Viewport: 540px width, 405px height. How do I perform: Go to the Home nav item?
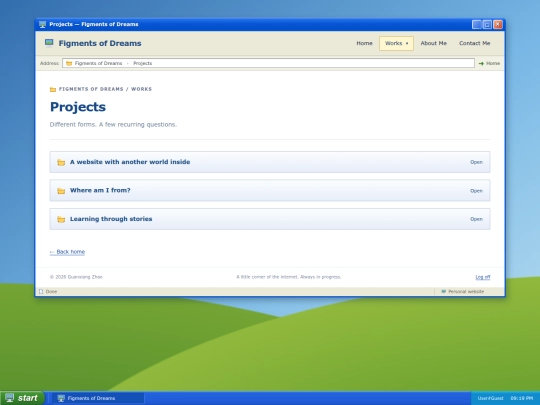click(364, 43)
